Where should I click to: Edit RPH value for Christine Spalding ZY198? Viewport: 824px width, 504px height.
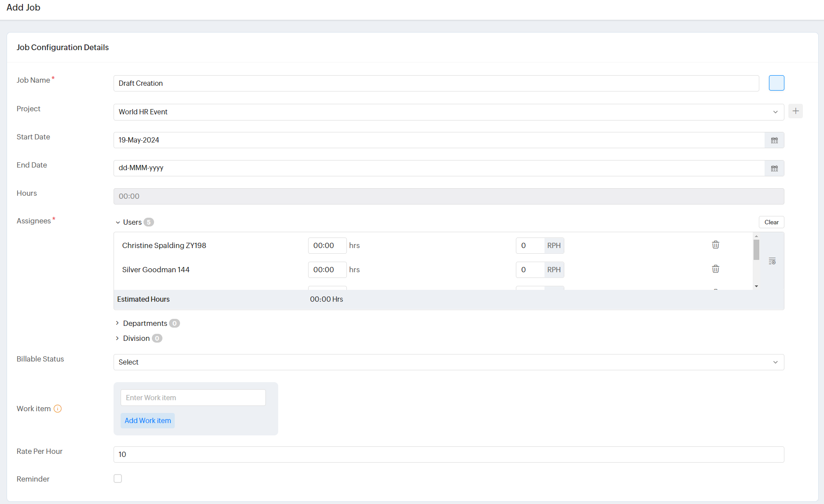click(x=530, y=245)
